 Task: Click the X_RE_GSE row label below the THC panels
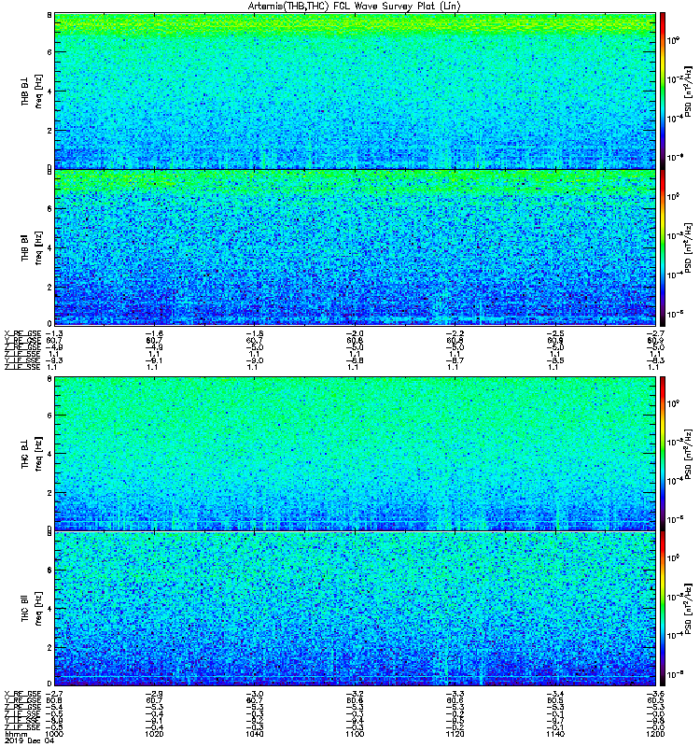coord(22,694)
